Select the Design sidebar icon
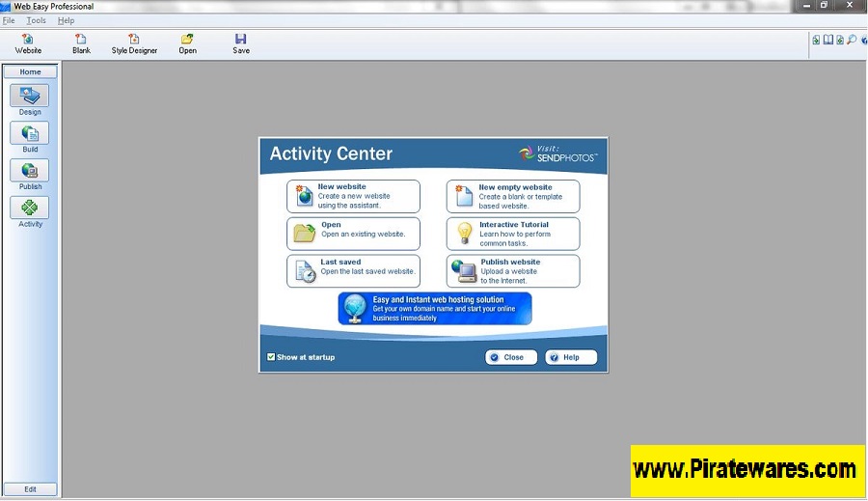Image resolution: width=868 pixels, height=501 pixels. 30,97
